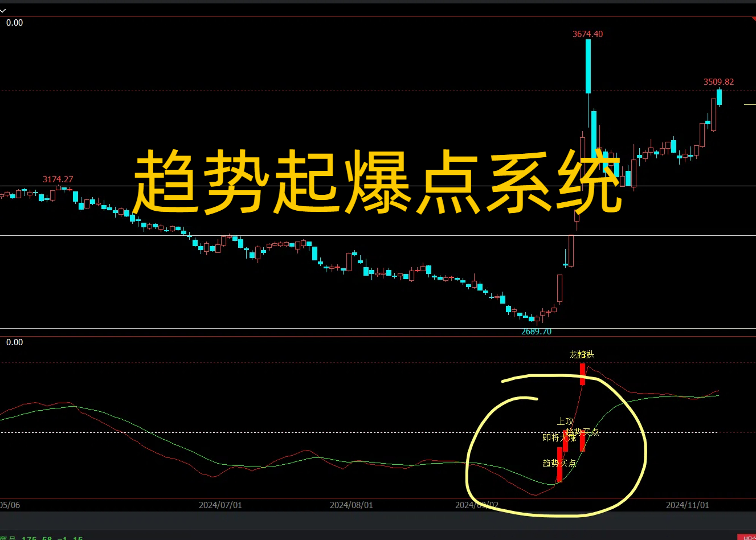Click the 3509.82 recent high price label
This screenshot has width=756, height=540.
point(718,82)
